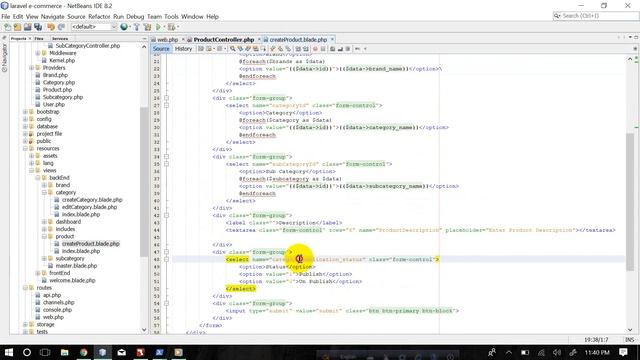The image size is (640, 360).
Task: Switch to the web.php editor tab
Action: click(168, 40)
